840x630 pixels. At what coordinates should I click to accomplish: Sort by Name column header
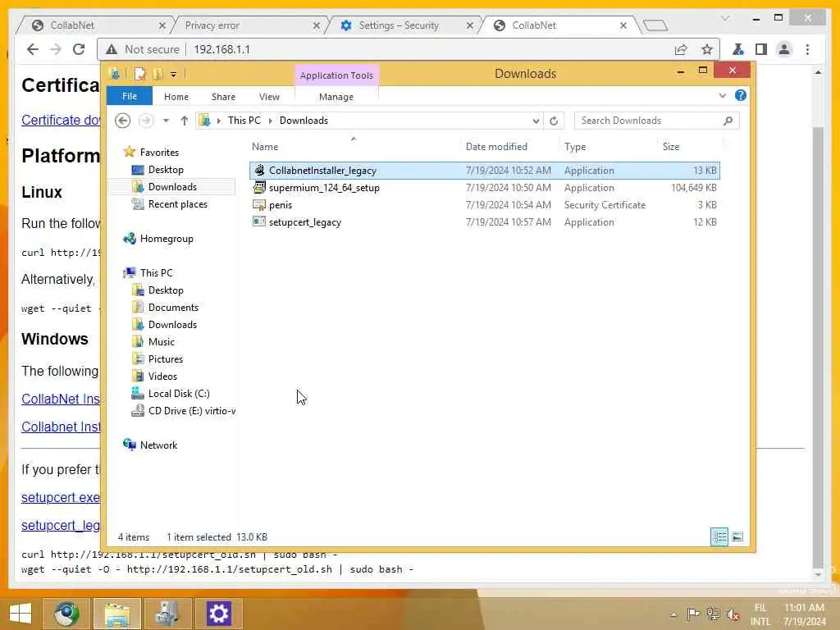point(265,146)
